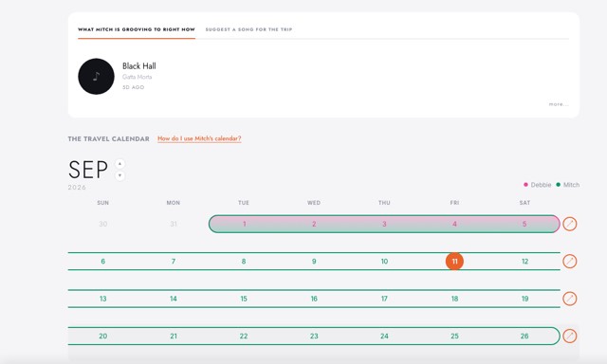Select today's date, September 11
607x364 pixels.
[x=454, y=262]
